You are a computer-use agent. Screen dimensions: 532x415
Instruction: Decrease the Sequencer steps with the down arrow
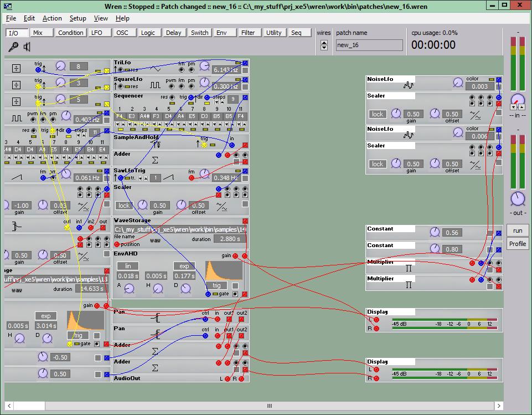[x=216, y=102]
